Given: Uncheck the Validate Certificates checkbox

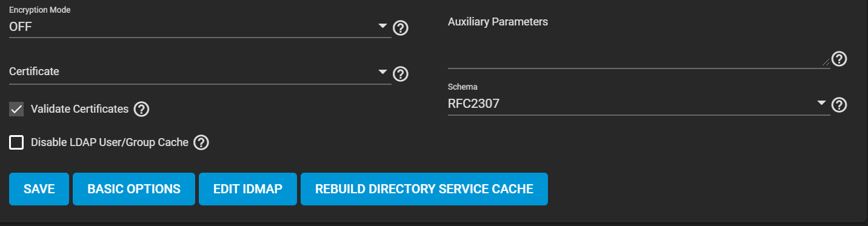Looking at the screenshot, I should coord(17,109).
